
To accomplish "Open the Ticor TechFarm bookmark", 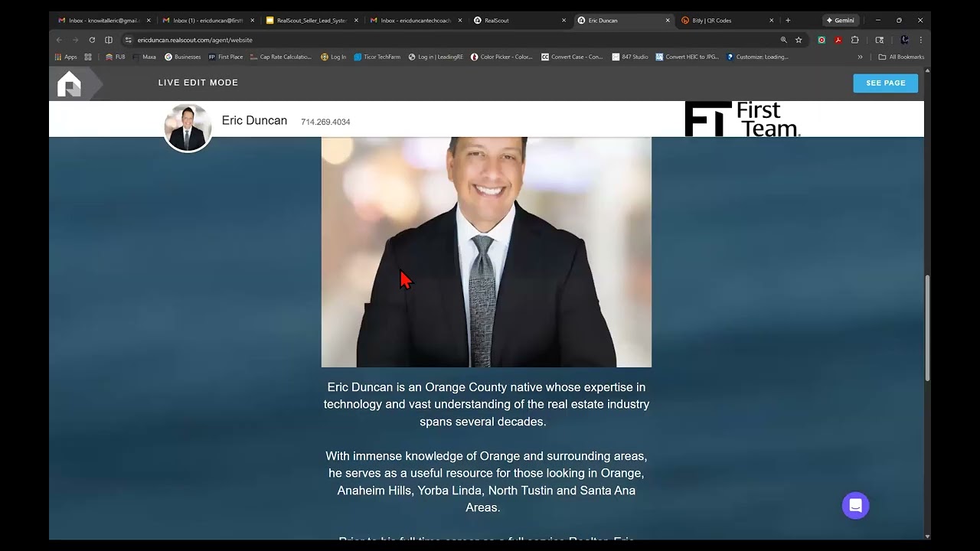I will [377, 57].
